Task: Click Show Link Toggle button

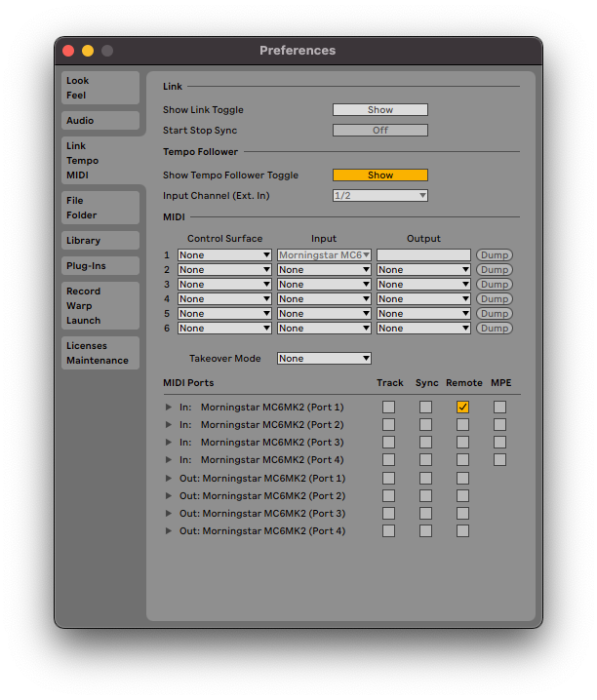Action: (x=379, y=110)
